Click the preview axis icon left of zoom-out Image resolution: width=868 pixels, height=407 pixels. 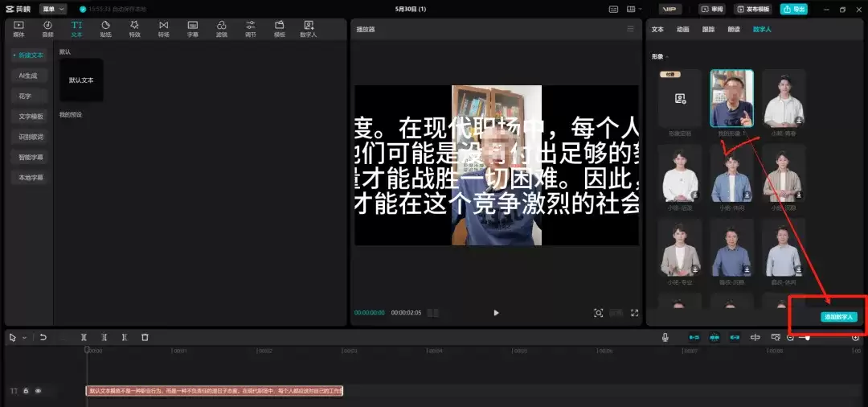pos(776,337)
